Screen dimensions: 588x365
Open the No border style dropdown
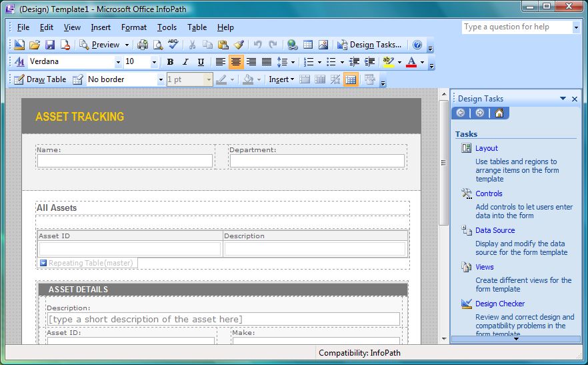(x=161, y=79)
